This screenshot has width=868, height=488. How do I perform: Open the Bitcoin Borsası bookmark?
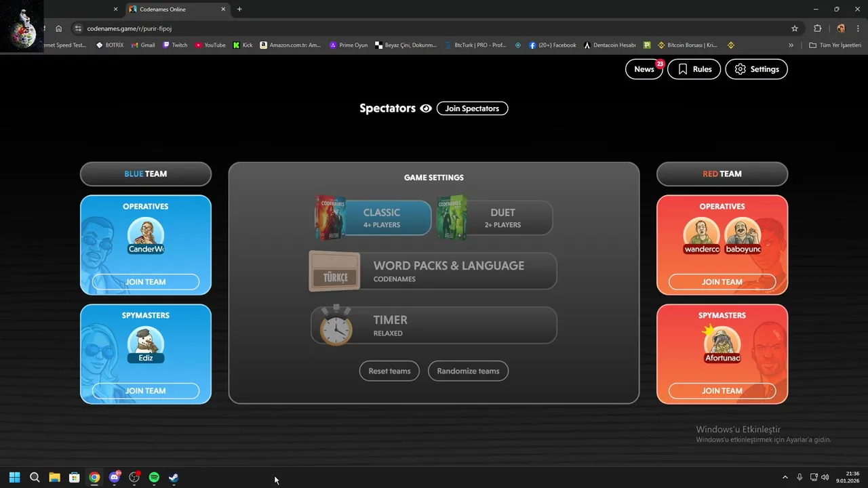[686, 45]
